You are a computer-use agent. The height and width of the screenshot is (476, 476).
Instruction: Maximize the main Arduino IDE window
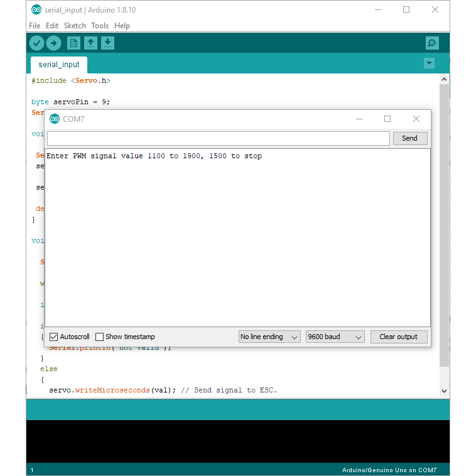tap(406, 9)
